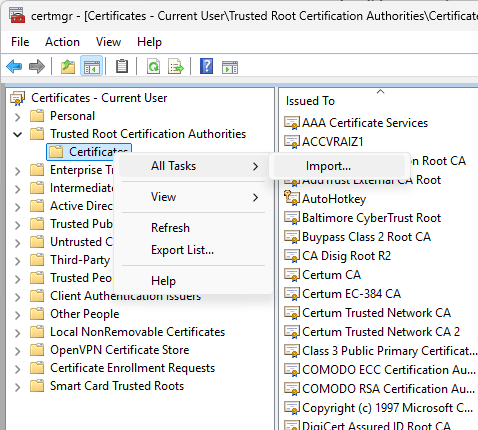Select All Tasks in context menu
Viewport: 478px width, 430px height.
tap(193, 166)
